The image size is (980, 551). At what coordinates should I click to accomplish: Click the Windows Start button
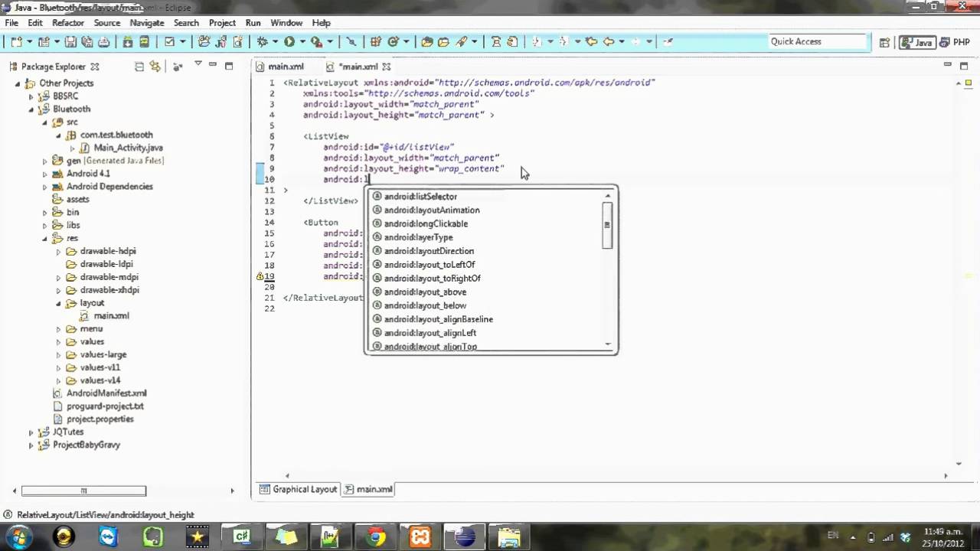coord(18,537)
